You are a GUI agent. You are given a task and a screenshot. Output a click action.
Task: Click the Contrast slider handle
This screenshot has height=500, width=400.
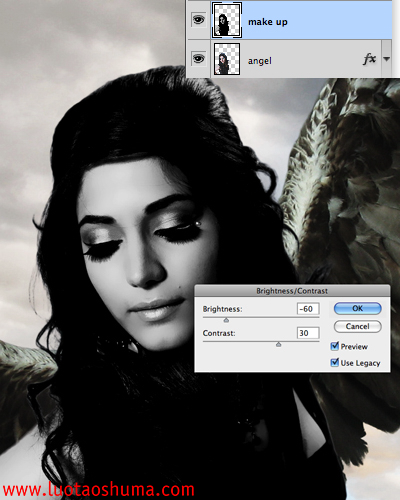pos(278,344)
